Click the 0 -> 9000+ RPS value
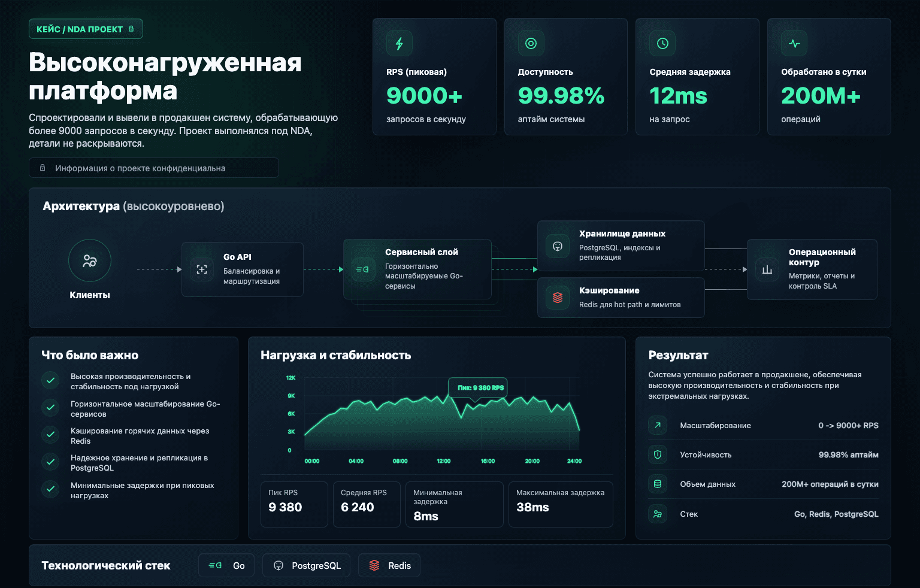Viewport: 920px width, 588px height. (849, 425)
